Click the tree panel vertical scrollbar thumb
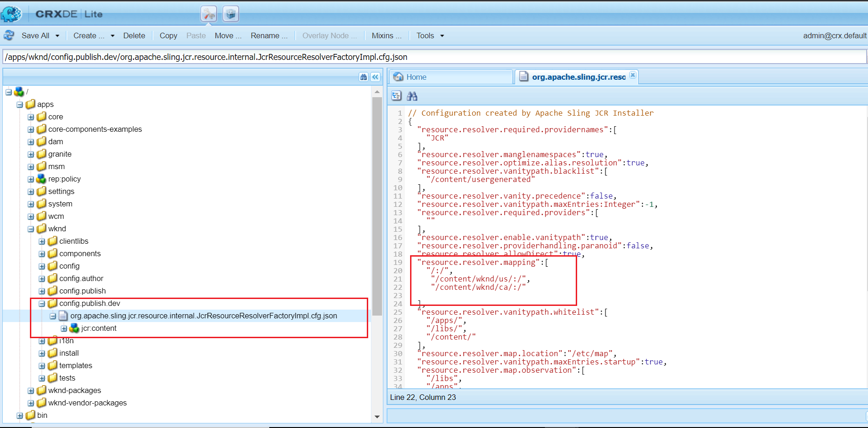 (377, 206)
